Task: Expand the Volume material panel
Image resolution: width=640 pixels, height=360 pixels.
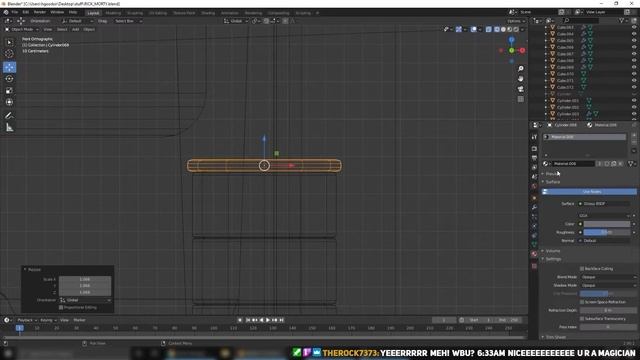Action: [x=553, y=251]
